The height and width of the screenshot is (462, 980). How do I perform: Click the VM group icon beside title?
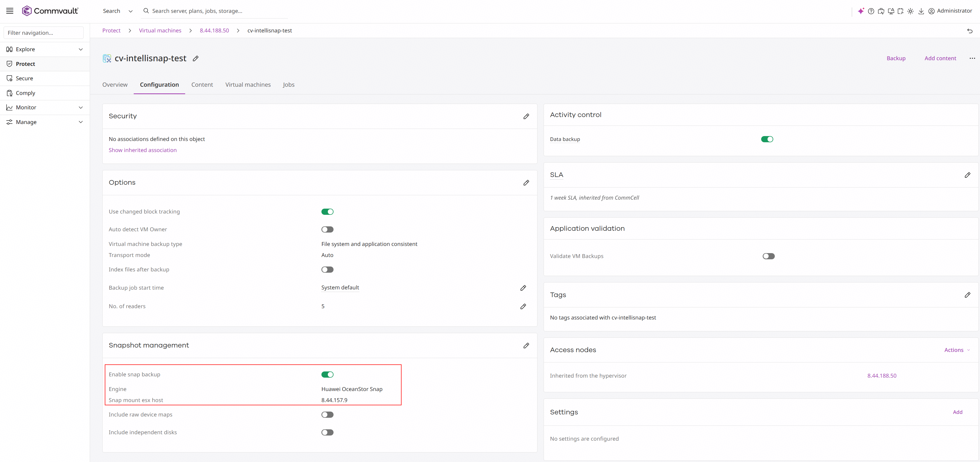coord(107,58)
